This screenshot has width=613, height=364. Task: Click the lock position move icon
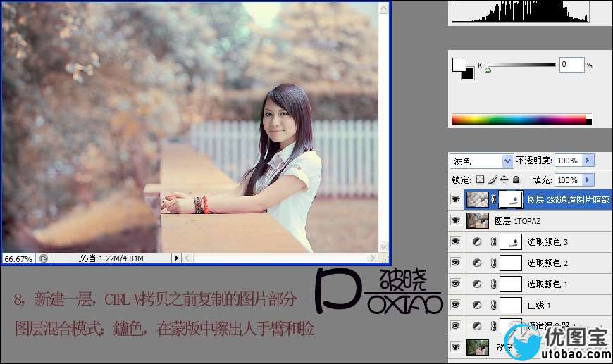point(504,180)
